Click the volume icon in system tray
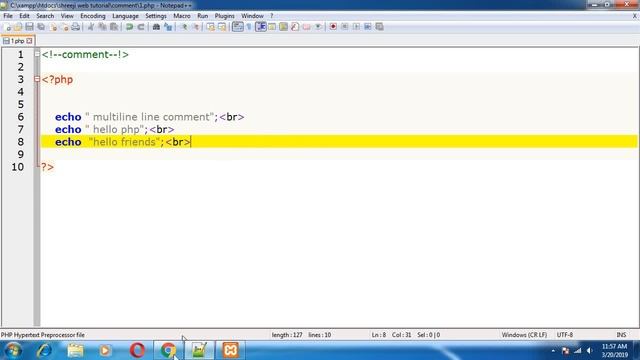 click(589, 351)
